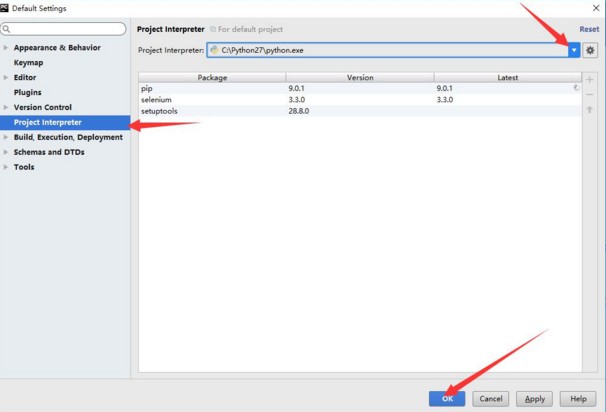
Task: Open Appearance & Behavior settings page
Action: click(x=57, y=48)
